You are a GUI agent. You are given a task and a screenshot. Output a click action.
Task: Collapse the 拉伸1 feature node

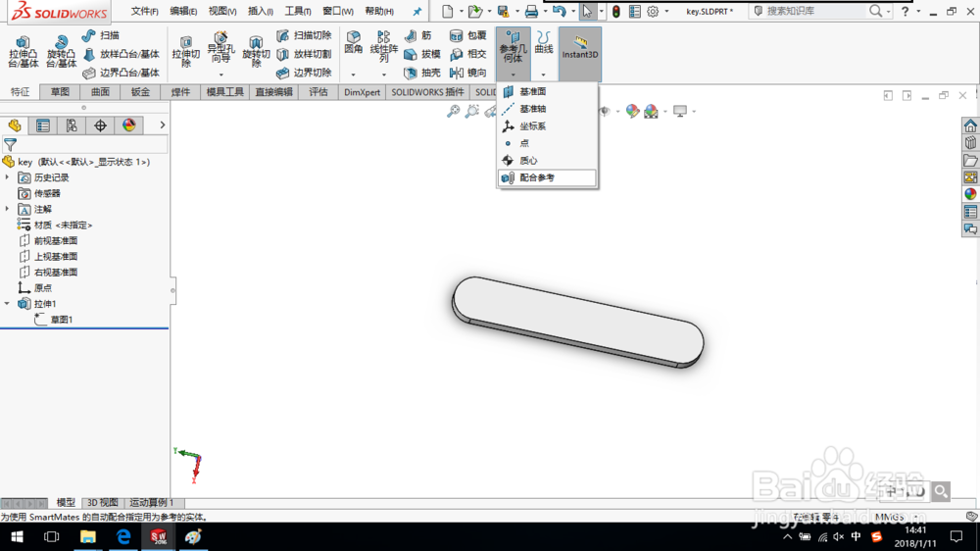(8, 303)
